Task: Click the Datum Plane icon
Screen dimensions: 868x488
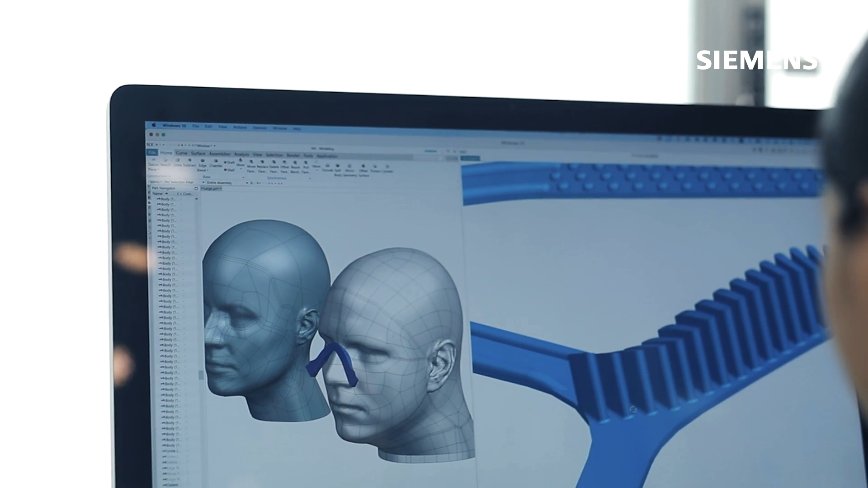Action: coord(154,160)
